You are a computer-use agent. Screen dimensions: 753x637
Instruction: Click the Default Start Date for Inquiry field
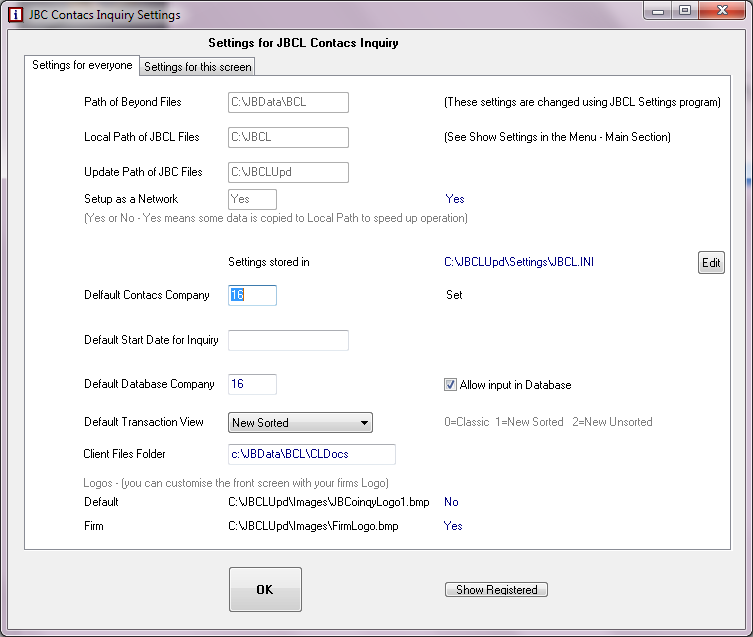[x=288, y=341]
